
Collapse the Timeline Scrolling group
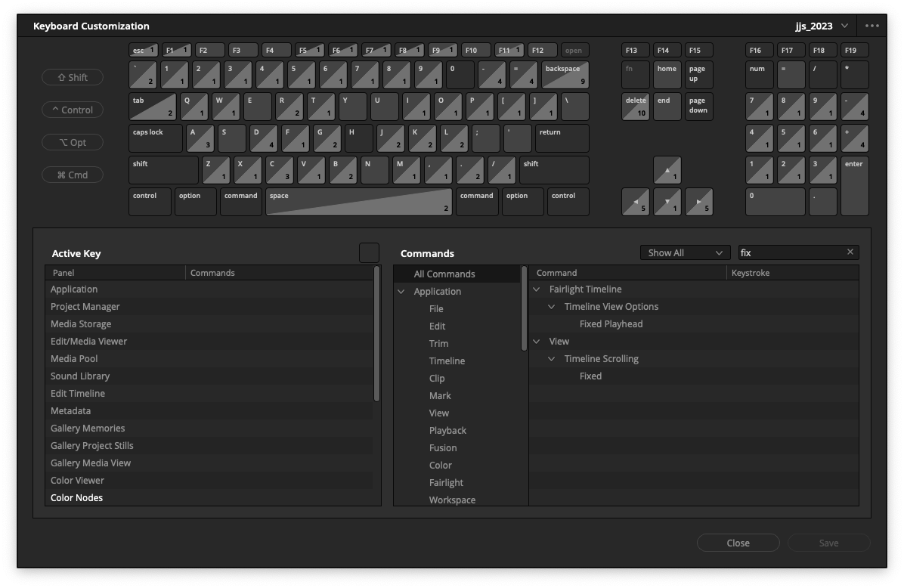[x=552, y=358]
